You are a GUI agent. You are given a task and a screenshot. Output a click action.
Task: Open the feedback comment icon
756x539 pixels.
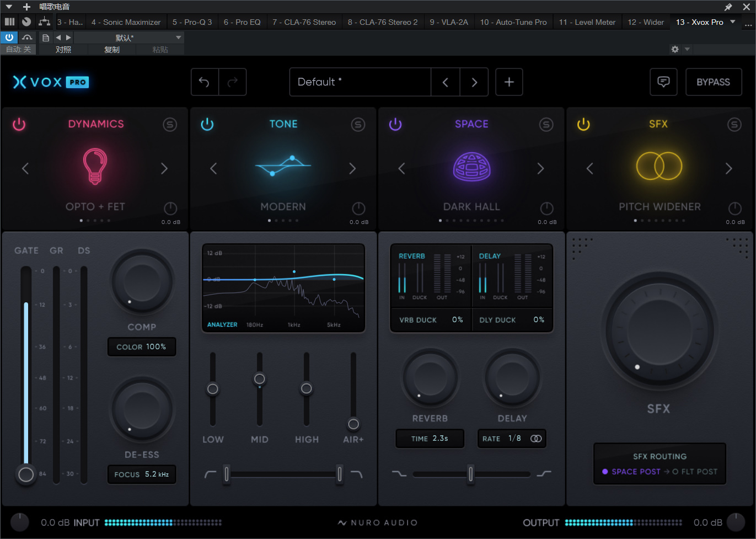(x=663, y=82)
